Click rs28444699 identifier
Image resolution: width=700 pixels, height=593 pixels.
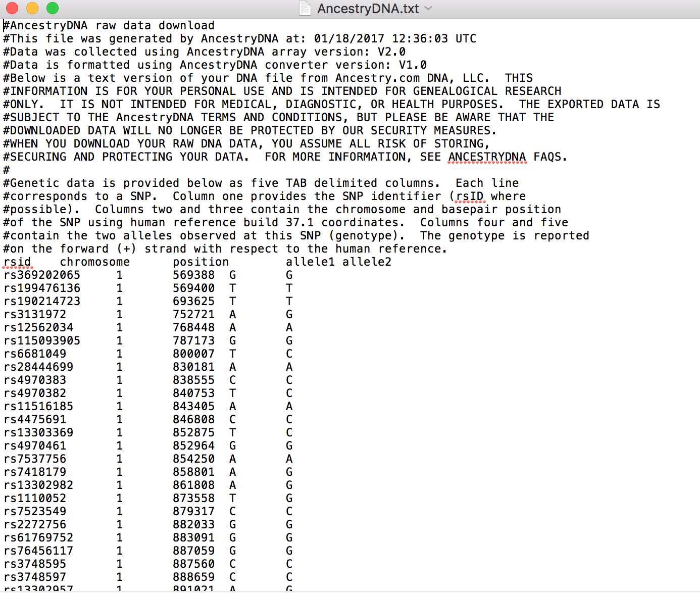(38, 367)
